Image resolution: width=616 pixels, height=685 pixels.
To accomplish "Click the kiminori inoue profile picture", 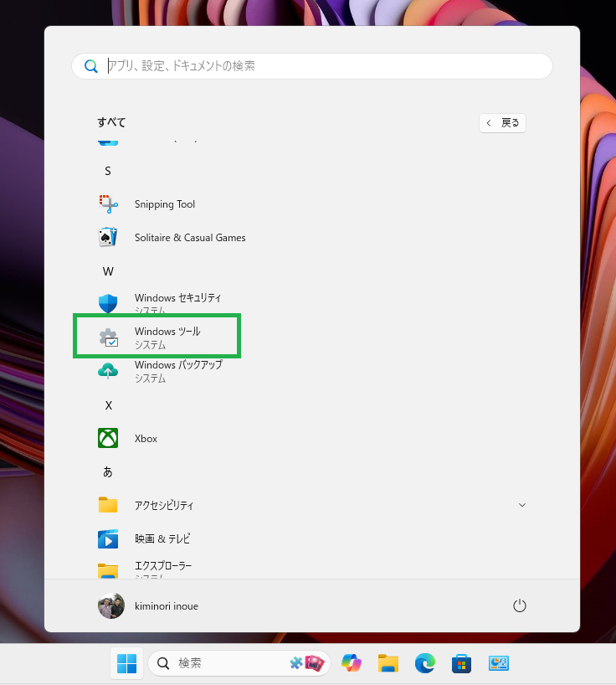I will [111, 606].
